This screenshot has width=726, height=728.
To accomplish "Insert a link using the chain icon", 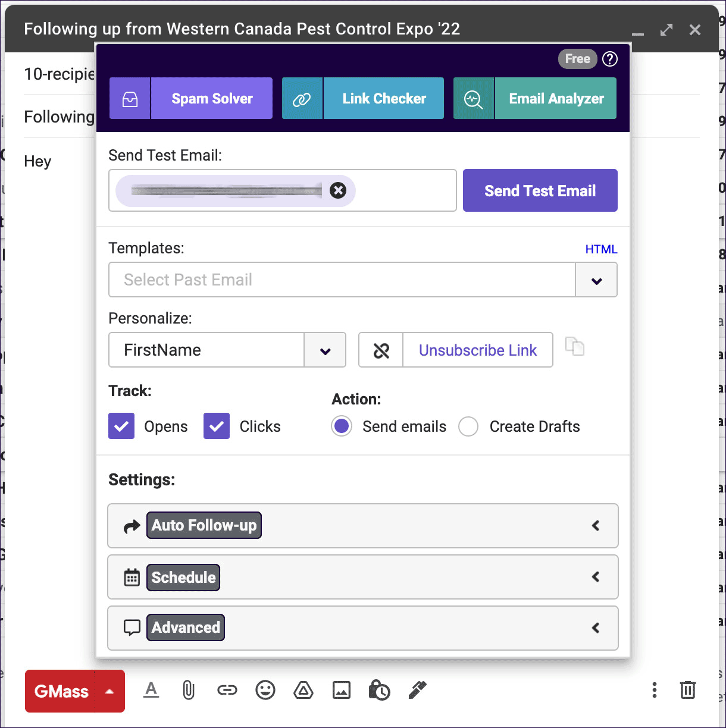I will point(227,690).
